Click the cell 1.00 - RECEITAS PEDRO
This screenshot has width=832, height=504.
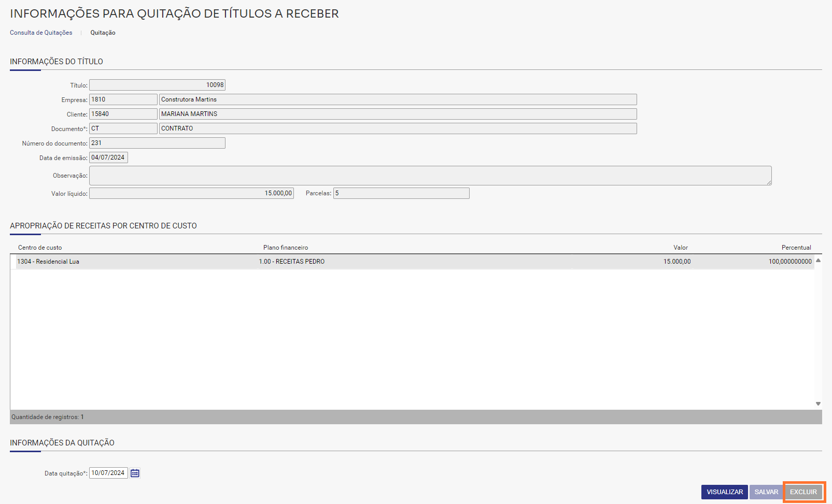click(292, 262)
